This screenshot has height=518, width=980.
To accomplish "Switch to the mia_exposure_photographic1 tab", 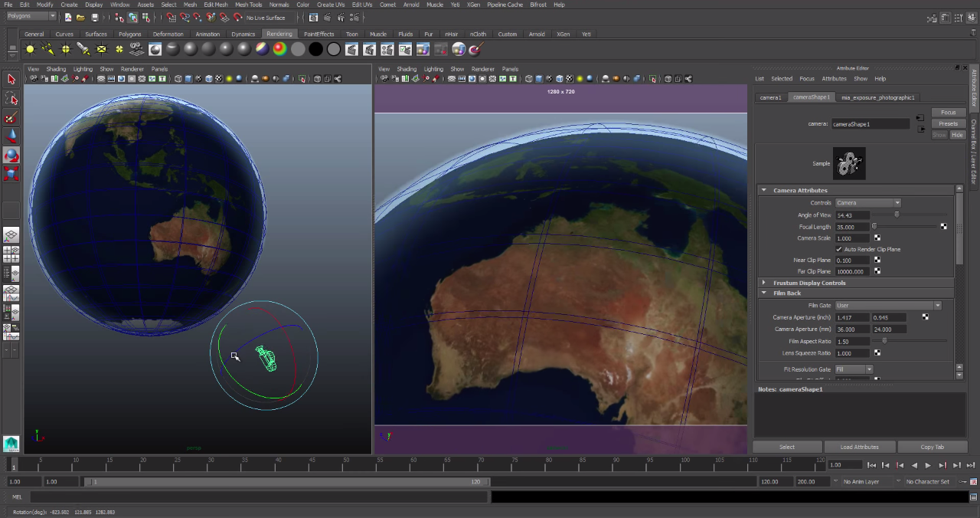I will [x=877, y=97].
